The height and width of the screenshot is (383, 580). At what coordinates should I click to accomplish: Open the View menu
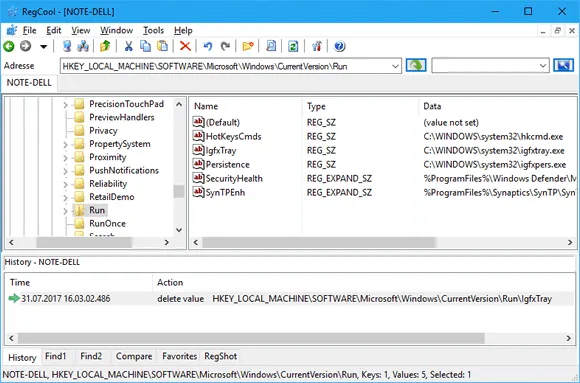81,30
